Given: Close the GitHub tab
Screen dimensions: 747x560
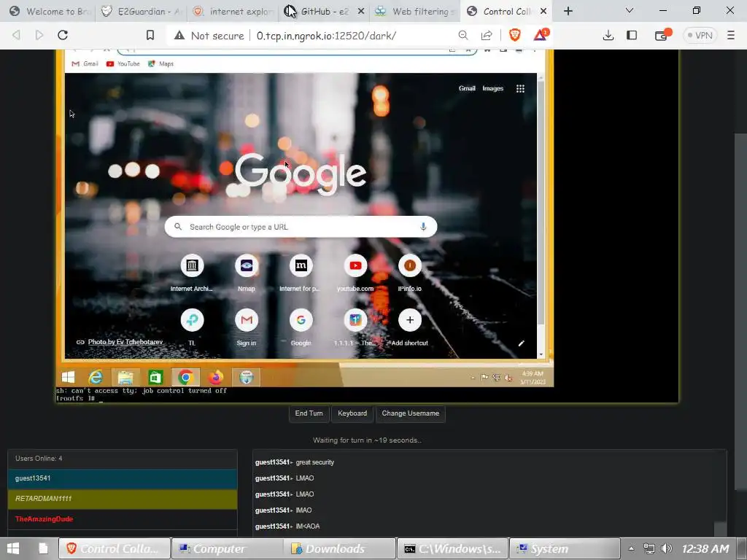Looking at the screenshot, I should click(361, 11).
